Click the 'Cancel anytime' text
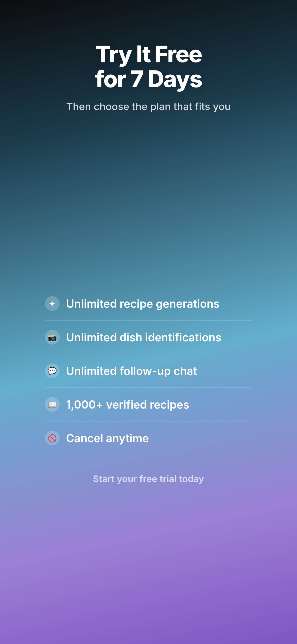The image size is (297, 644). pyautogui.click(x=107, y=438)
